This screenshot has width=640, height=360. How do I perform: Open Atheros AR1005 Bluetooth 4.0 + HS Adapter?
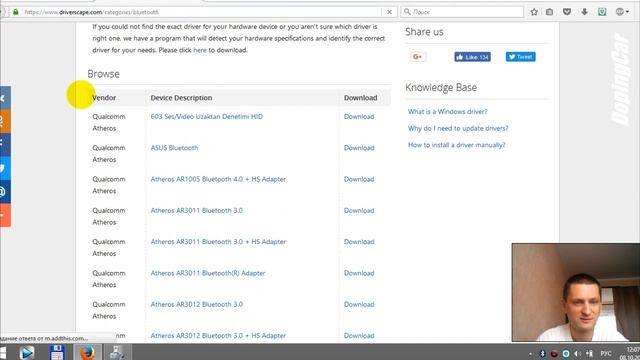[218, 179]
